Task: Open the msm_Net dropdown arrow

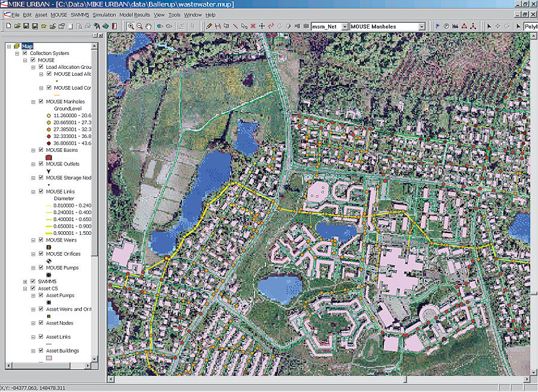Action: click(345, 26)
